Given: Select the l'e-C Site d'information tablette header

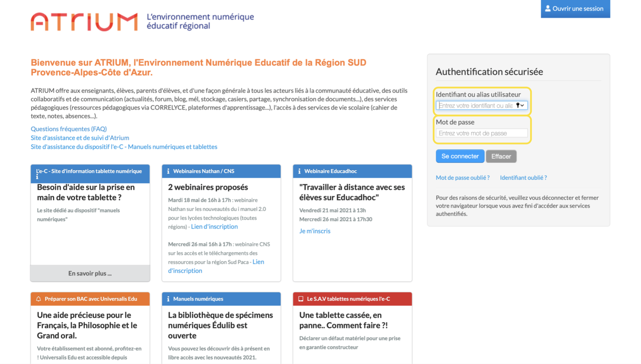Looking at the screenshot, I should point(90,174).
